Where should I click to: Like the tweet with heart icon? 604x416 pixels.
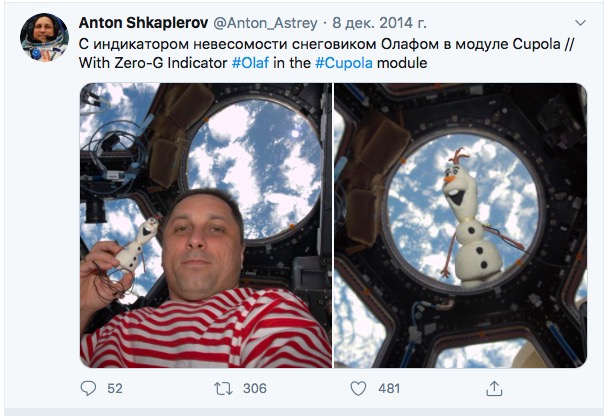point(358,388)
